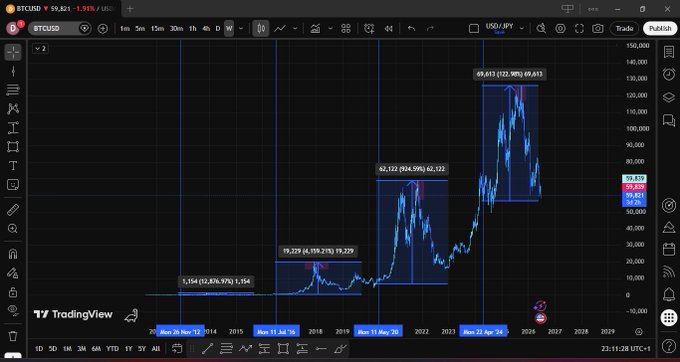Set date range to YTD

pos(112,349)
